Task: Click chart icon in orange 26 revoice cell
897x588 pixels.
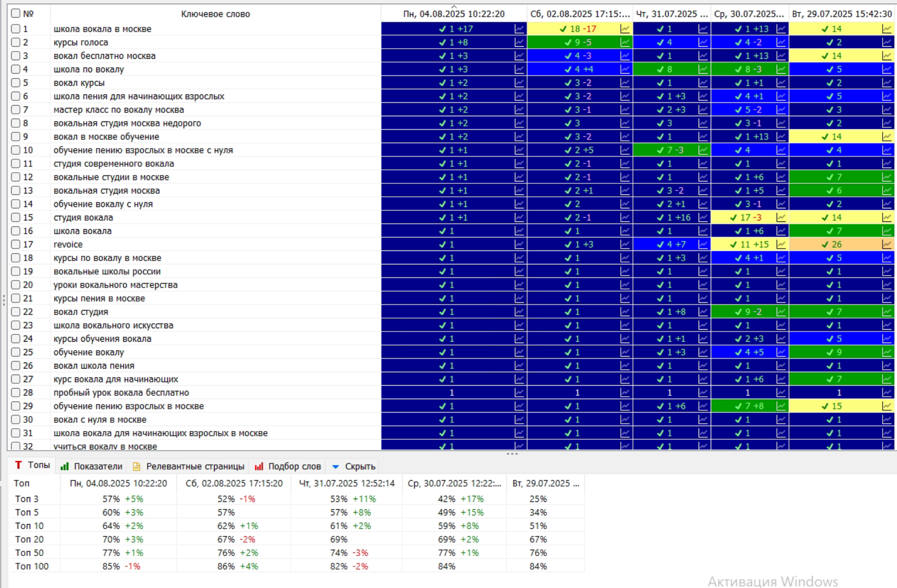Action: [887, 244]
